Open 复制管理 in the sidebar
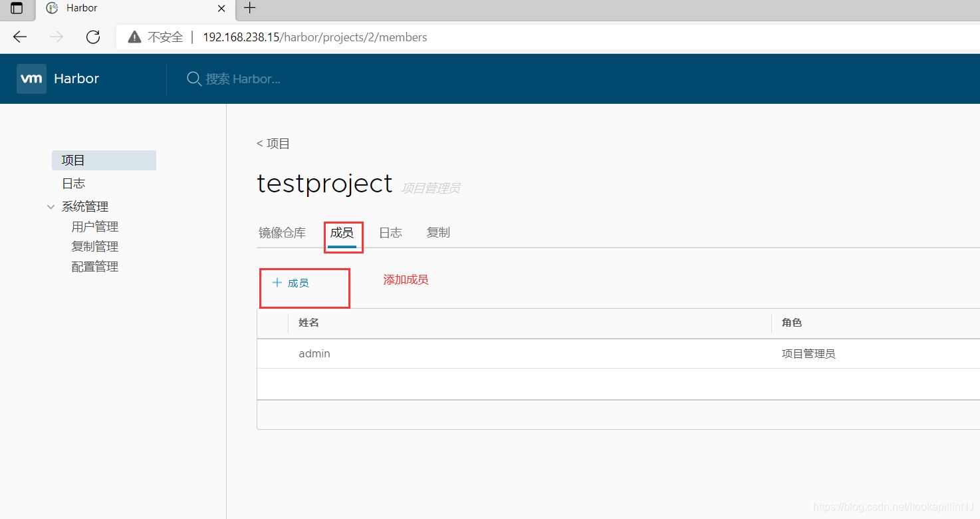 point(95,247)
